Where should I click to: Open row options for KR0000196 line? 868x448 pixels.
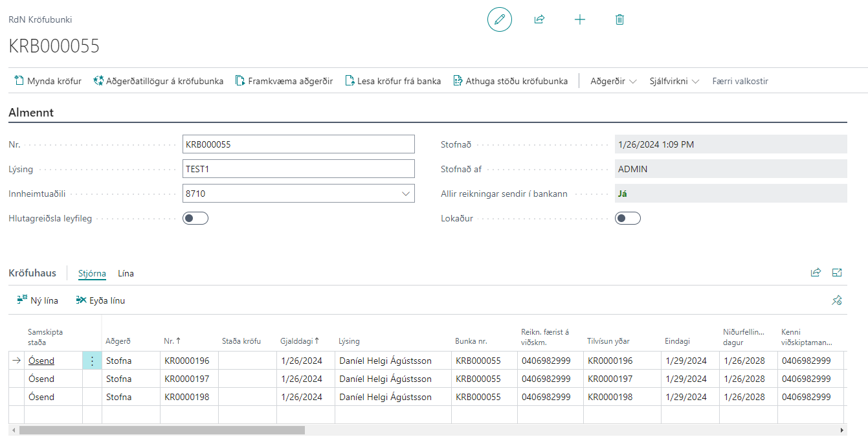[92, 361]
